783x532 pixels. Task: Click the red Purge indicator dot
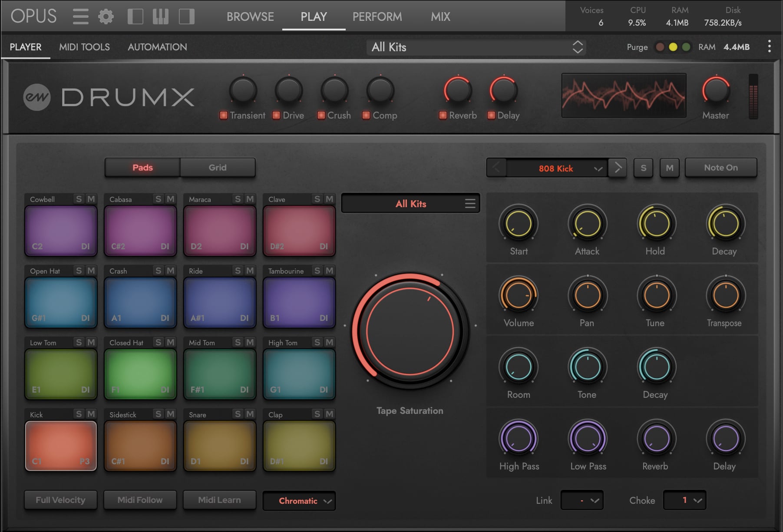point(660,47)
